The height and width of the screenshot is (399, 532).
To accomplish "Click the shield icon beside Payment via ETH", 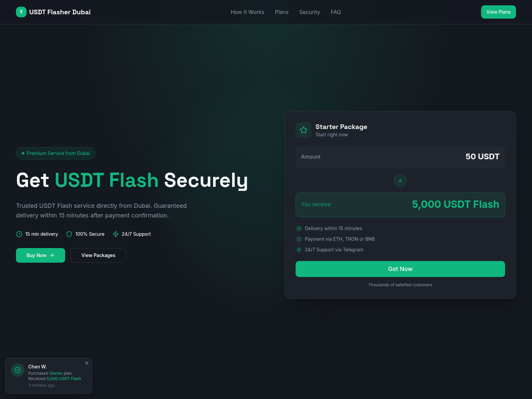I will coord(299,239).
